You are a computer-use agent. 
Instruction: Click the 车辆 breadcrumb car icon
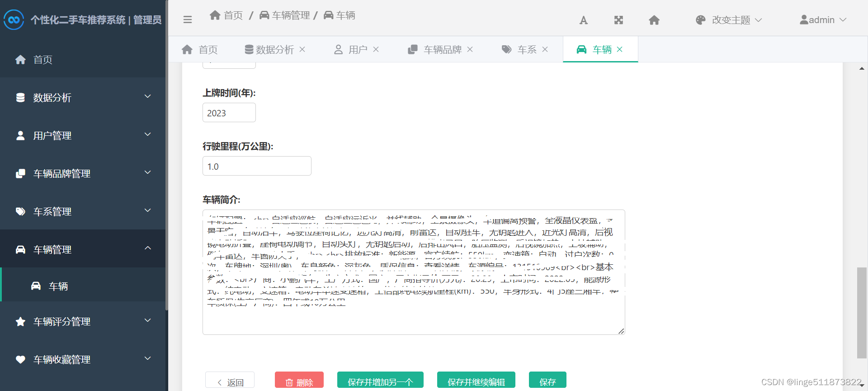329,15
